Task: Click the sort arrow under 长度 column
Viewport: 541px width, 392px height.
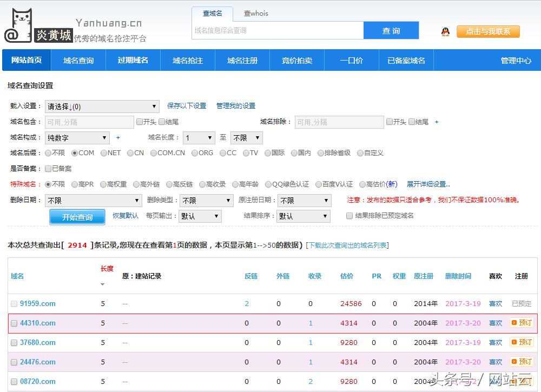Action: click(x=102, y=283)
